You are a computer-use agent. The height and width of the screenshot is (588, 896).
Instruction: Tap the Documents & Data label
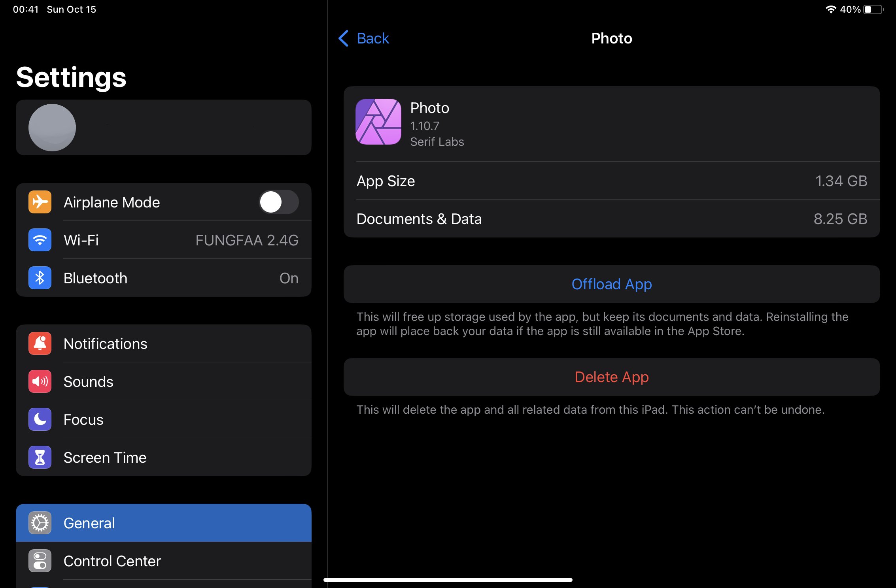click(419, 219)
